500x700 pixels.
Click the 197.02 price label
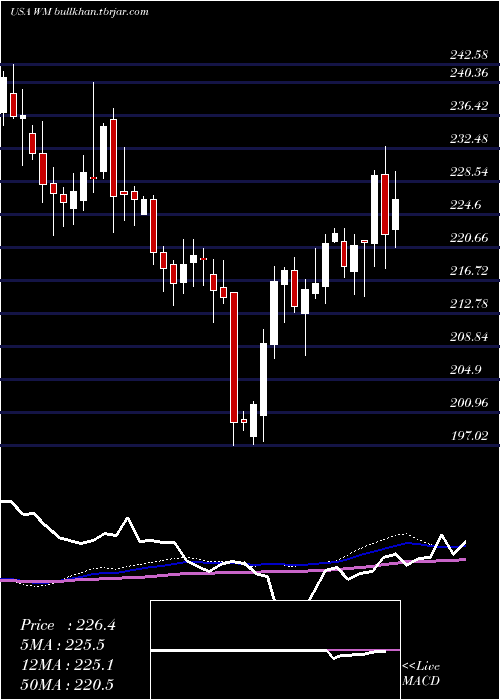[x=469, y=436]
